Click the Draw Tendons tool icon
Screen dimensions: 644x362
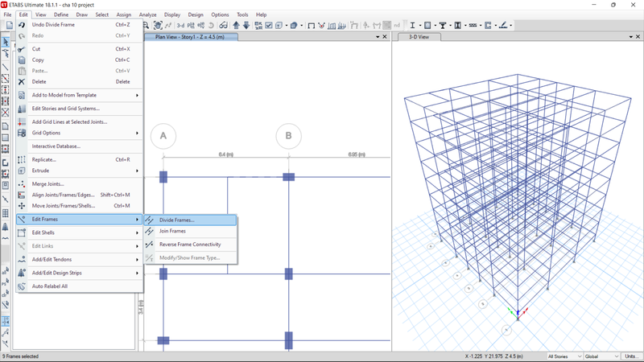pyautogui.click(x=6, y=238)
